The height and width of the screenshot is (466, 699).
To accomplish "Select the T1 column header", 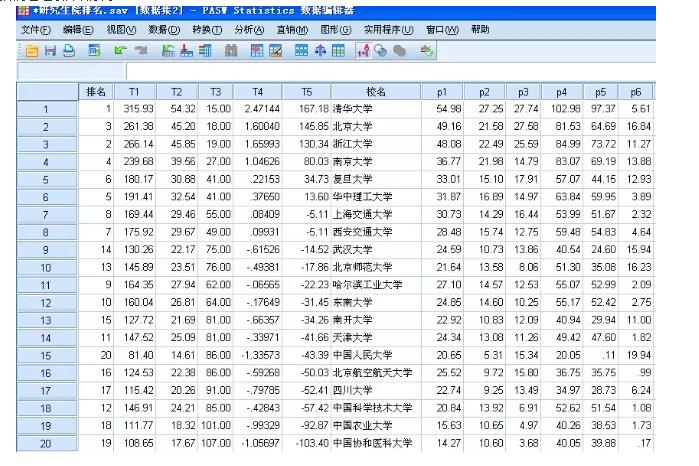I will [135, 92].
